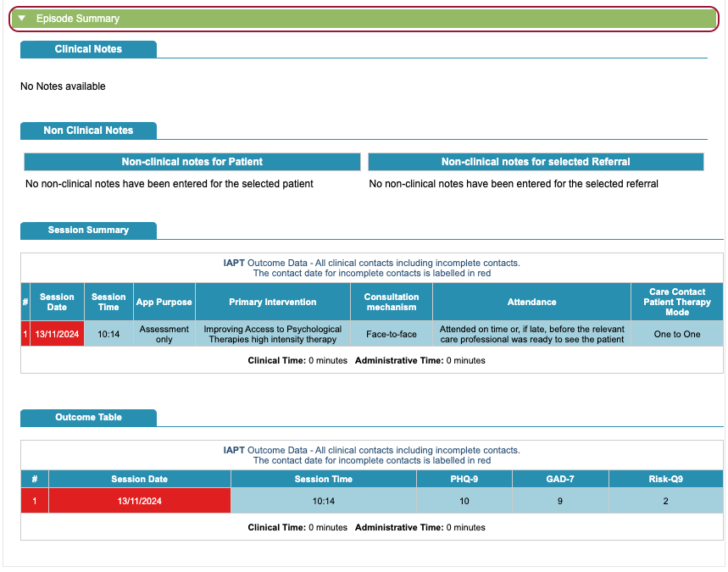
Task: Select the Face-to-face cell
Action: coord(392,334)
